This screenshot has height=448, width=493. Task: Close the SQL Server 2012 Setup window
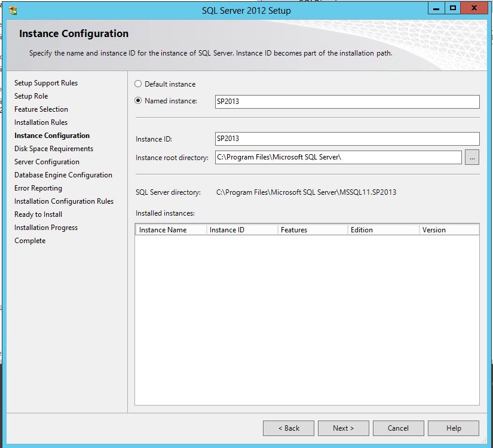(x=474, y=8)
